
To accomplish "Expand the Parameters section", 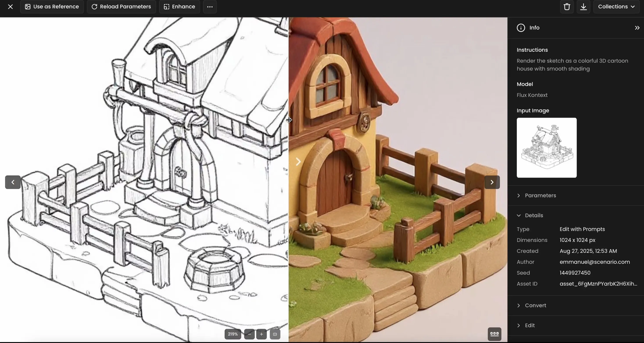I will (540, 195).
